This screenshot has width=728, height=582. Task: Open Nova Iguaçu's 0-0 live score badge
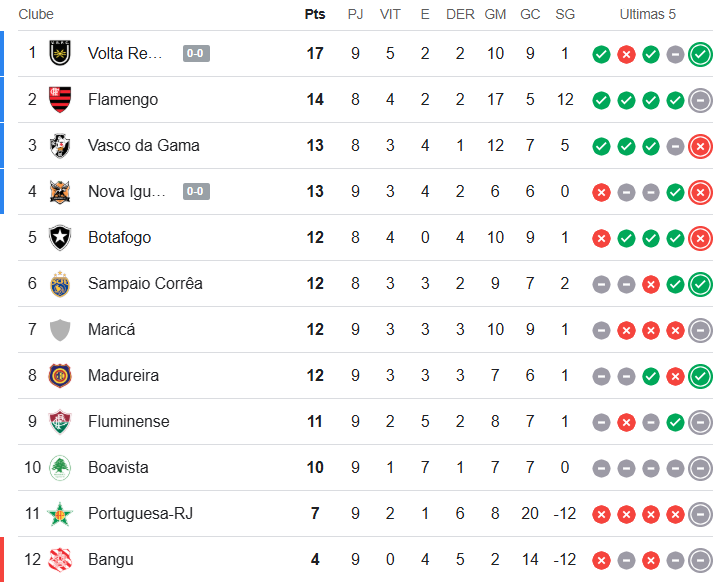tap(195, 191)
